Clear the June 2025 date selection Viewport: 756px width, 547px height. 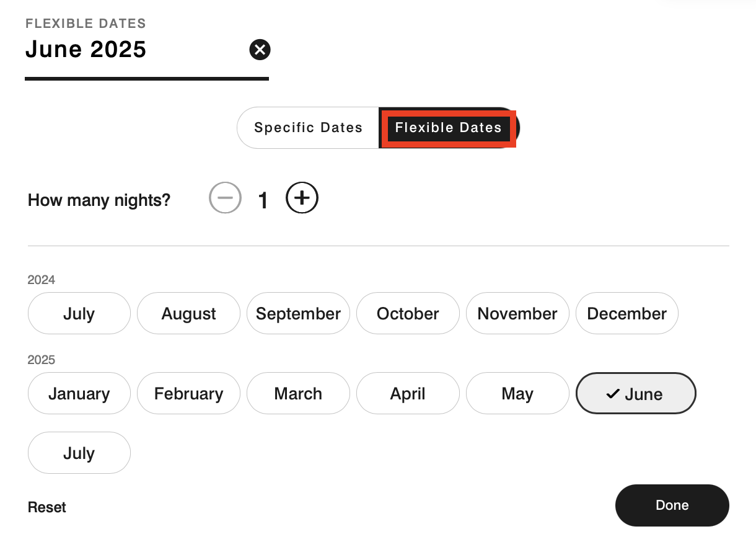(260, 50)
